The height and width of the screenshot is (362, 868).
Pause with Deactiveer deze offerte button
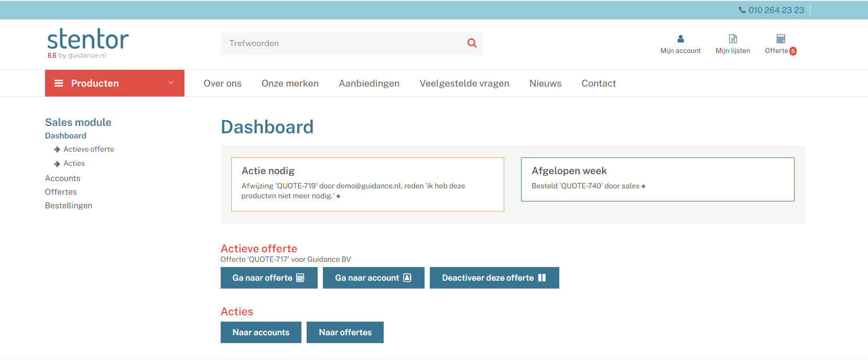494,278
